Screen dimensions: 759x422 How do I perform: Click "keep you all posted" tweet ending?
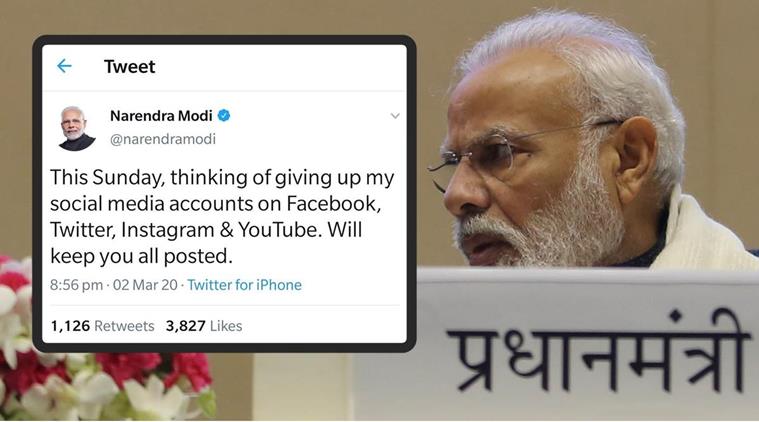pos(141,256)
